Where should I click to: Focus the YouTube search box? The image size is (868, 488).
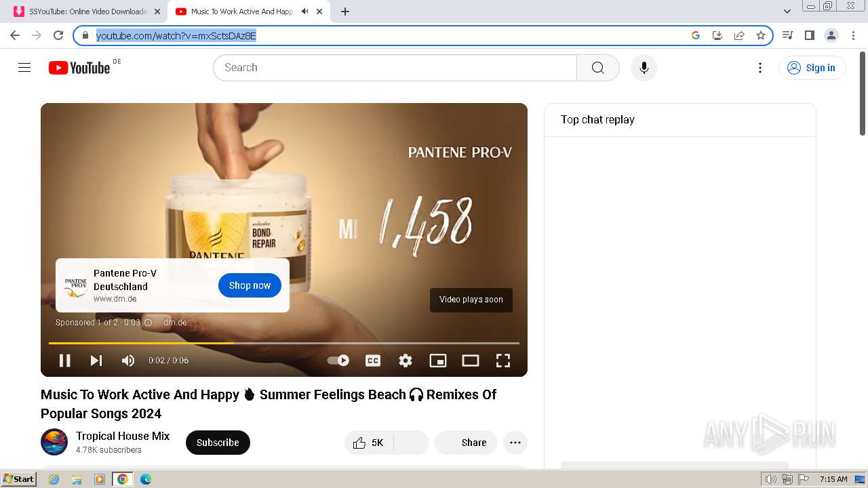(395, 68)
